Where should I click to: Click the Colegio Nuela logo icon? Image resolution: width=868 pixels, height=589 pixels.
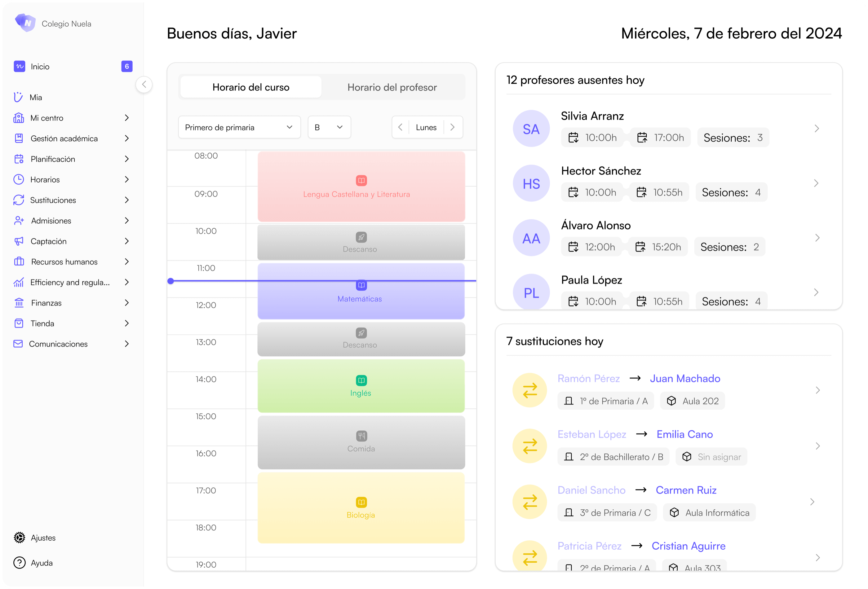click(x=25, y=23)
